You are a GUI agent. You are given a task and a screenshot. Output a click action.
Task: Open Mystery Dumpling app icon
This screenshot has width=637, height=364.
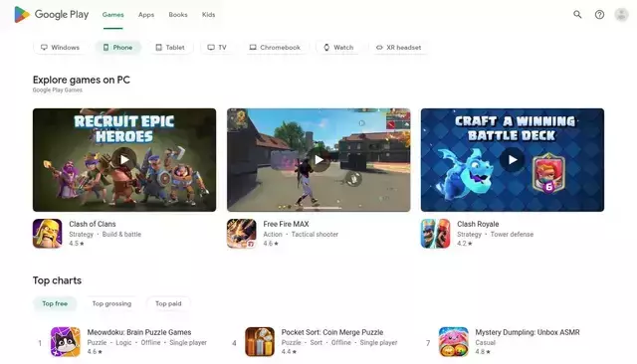pos(454,342)
